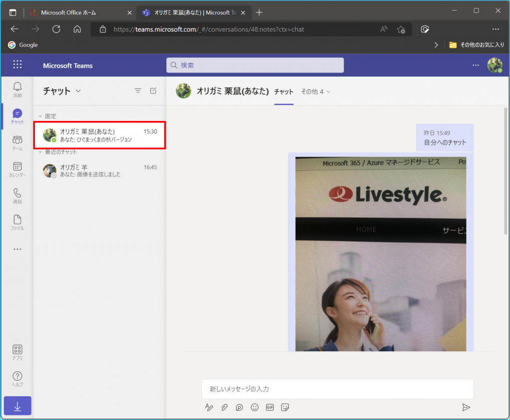Insert a GIF using the GIF icon
The image size is (510, 420).
tap(269, 408)
